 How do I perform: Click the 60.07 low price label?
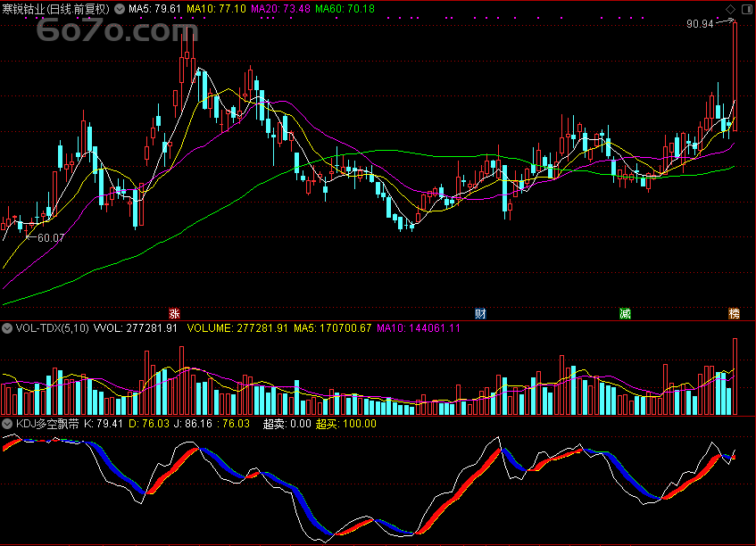51,238
